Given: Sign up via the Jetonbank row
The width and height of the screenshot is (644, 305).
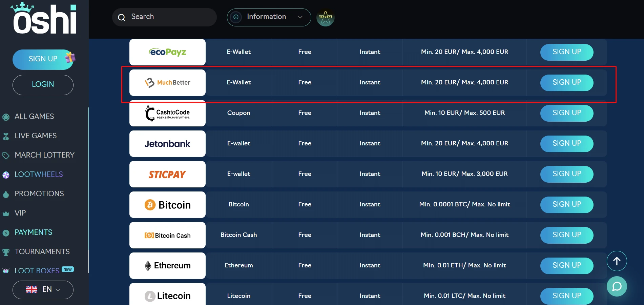Looking at the screenshot, I should pos(567,144).
